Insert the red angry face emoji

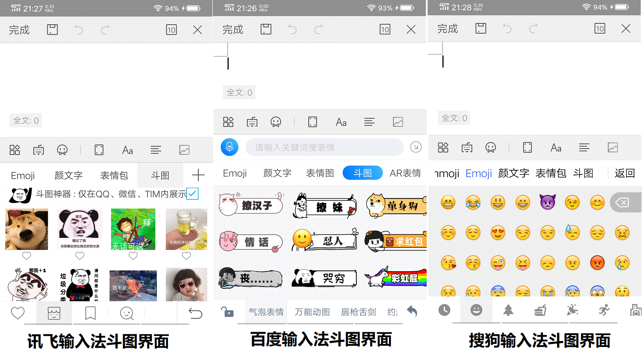[x=597, y=263]
